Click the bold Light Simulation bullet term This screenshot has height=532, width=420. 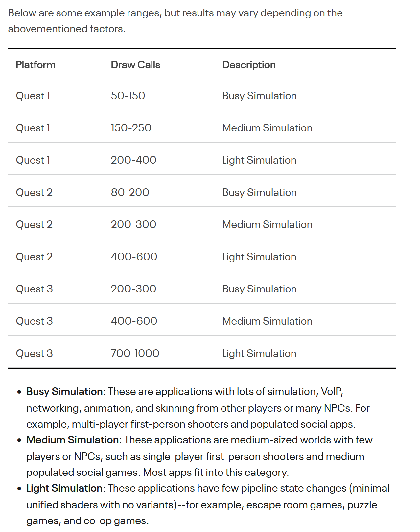click(64, 488)
